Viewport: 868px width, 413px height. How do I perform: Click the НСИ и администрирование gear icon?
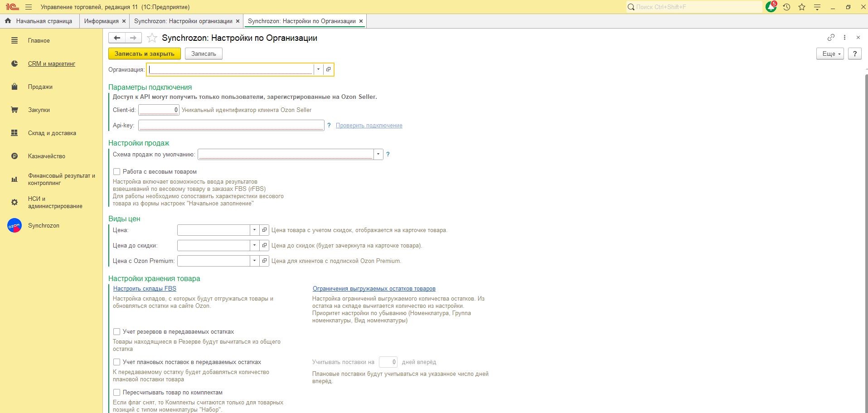tap(15, 203)
